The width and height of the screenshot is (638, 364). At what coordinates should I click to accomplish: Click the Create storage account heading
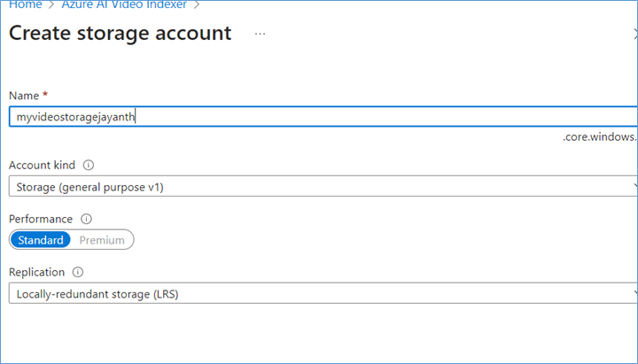120,34
